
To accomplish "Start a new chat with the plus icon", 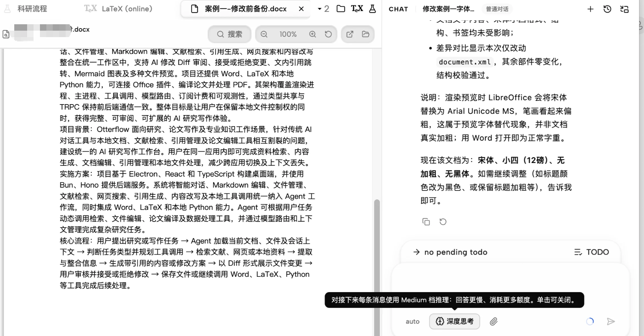I will pyautogui.click(x=591, y=9).
